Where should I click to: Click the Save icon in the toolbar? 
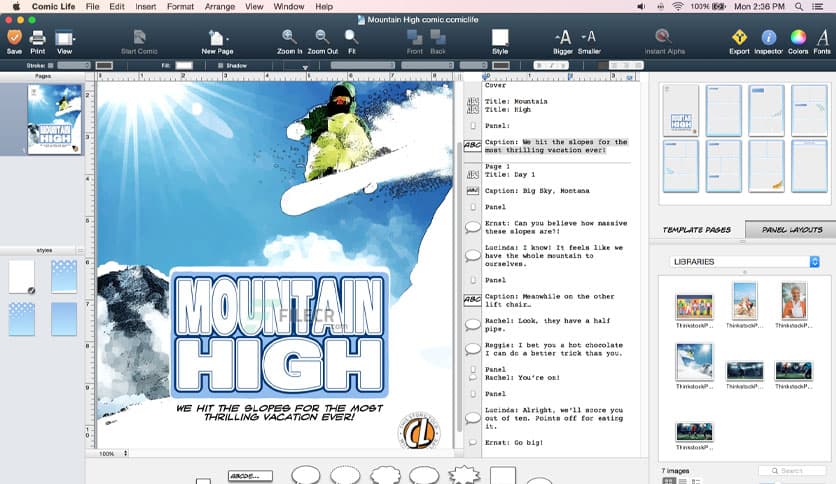point(14,38)
